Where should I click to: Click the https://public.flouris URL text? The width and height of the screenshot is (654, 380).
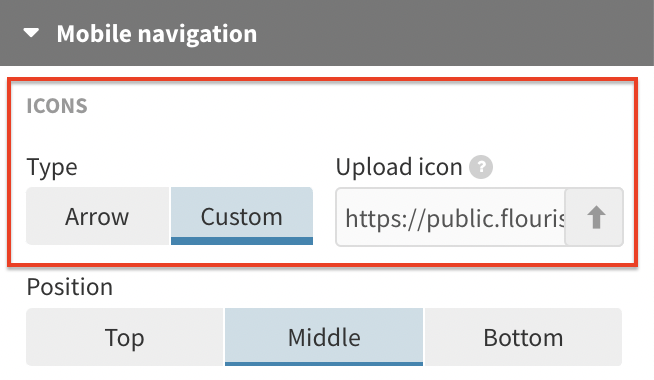pos(455,218)
